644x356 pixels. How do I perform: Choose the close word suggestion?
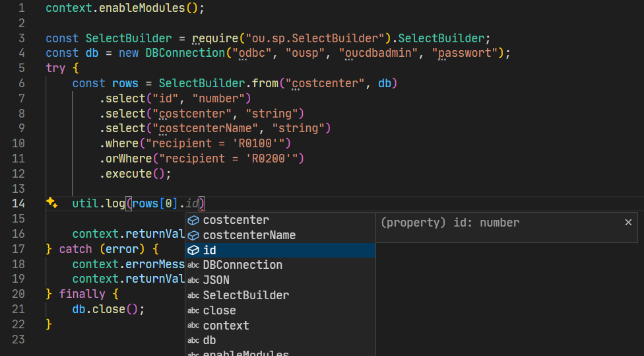(280, 310)
